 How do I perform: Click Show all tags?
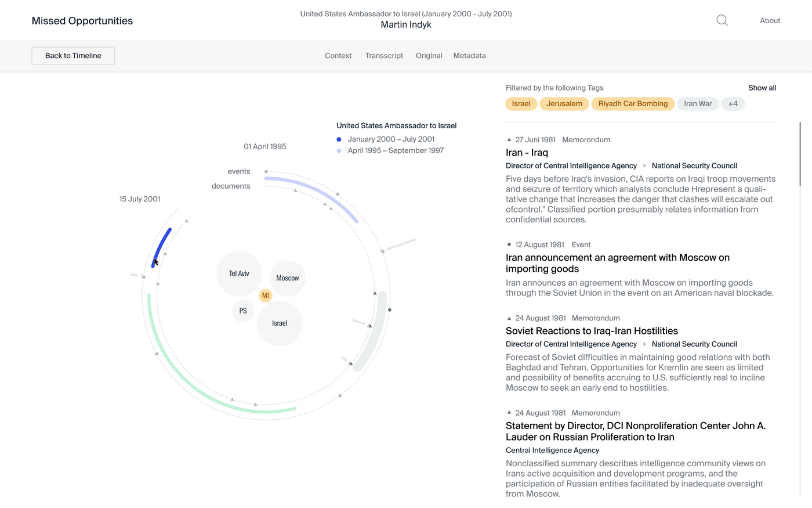click(762, 88)
